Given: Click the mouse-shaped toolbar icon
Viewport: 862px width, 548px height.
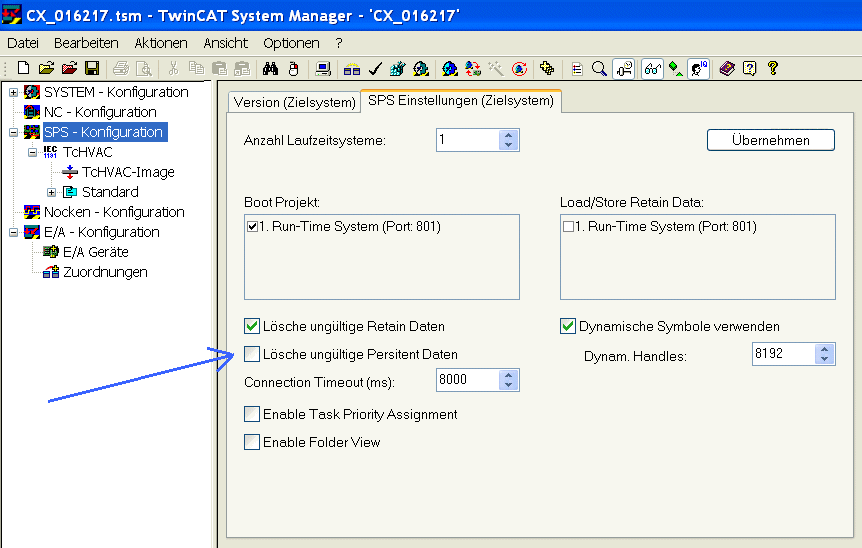Looking at the screenshot, I should 294,68.
